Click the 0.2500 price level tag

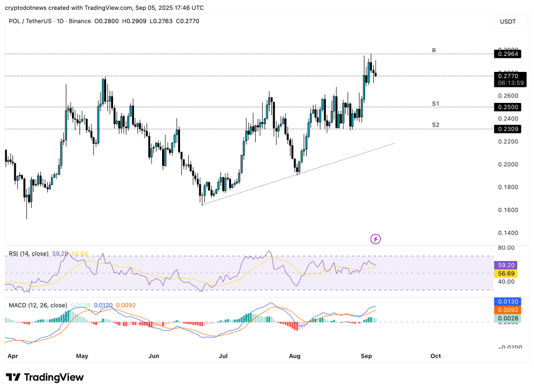[509, 107]
